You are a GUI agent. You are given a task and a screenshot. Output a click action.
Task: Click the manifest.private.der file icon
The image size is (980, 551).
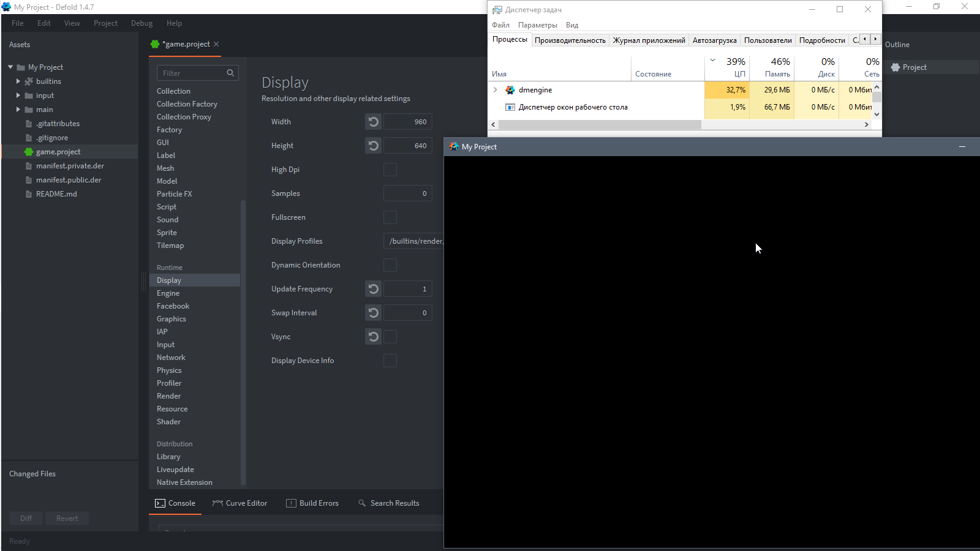(29, 166)
